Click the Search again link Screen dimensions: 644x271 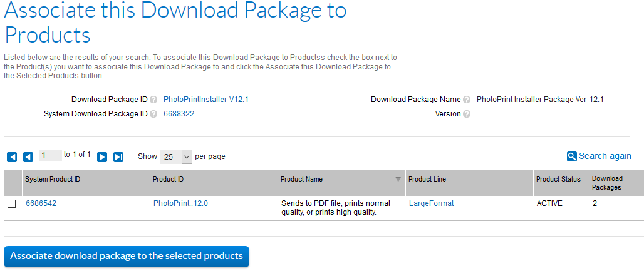605,156
